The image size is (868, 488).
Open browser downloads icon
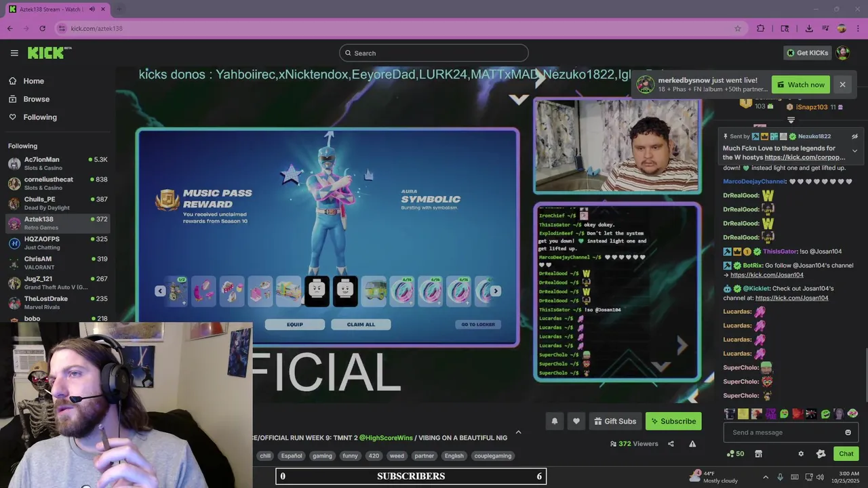[809, 28]
